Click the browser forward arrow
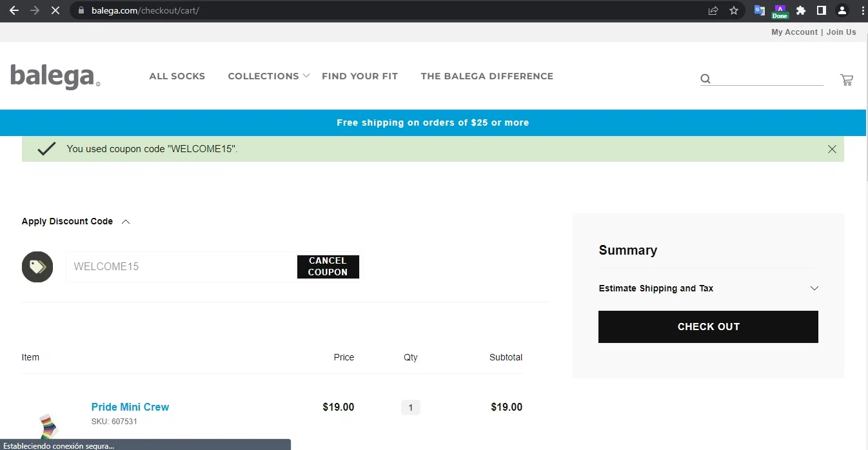The image size is (868, 450). pyautogui.click(x=35, y=10)
